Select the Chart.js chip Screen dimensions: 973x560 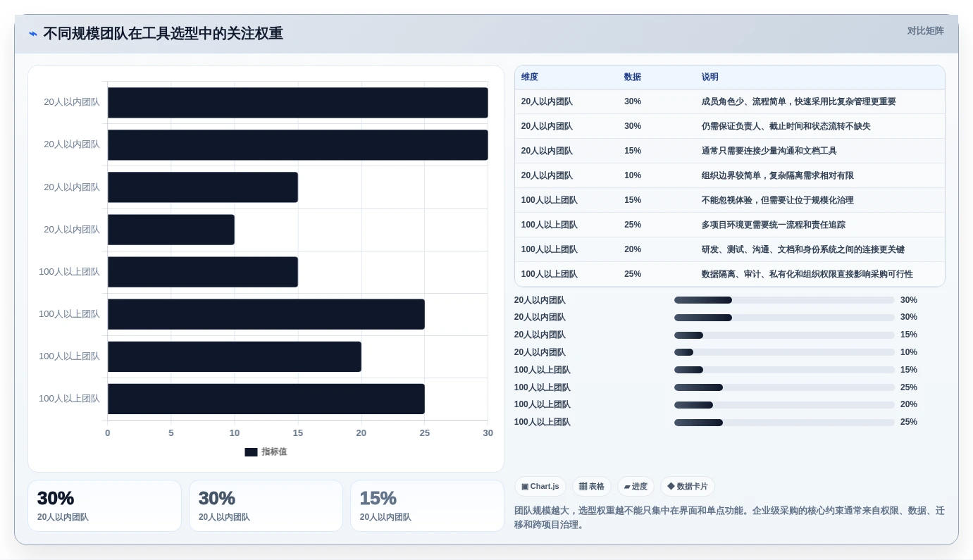click(x=540, y=487)
